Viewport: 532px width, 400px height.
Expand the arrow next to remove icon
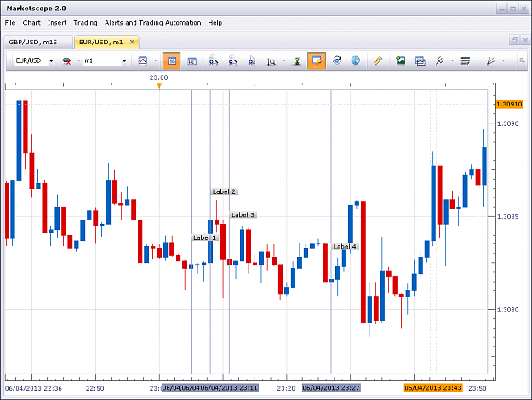click(78, 61)
